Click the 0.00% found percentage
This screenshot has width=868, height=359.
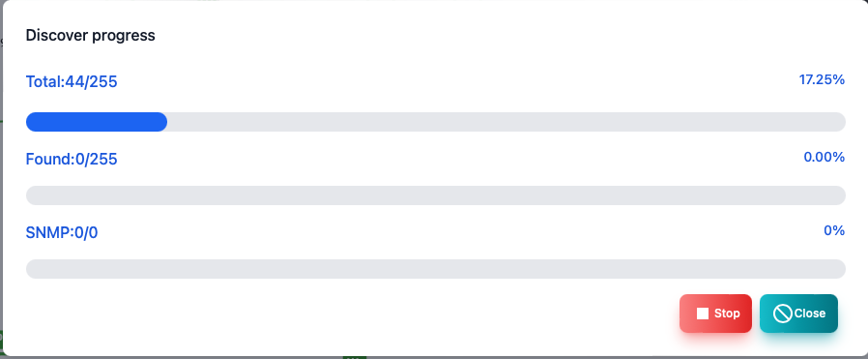pos(825,158)
